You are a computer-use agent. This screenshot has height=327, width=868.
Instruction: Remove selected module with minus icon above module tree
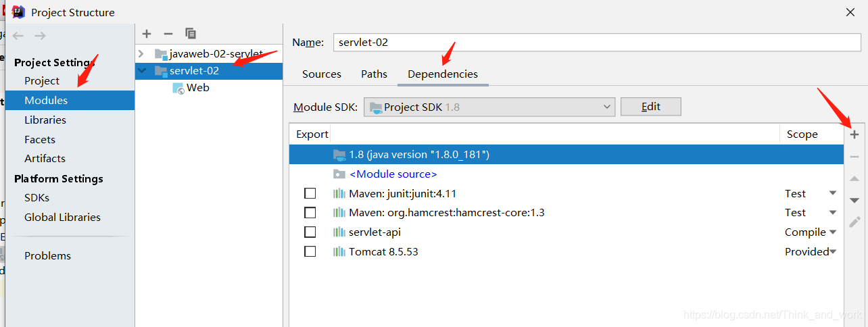pos(168,33)
